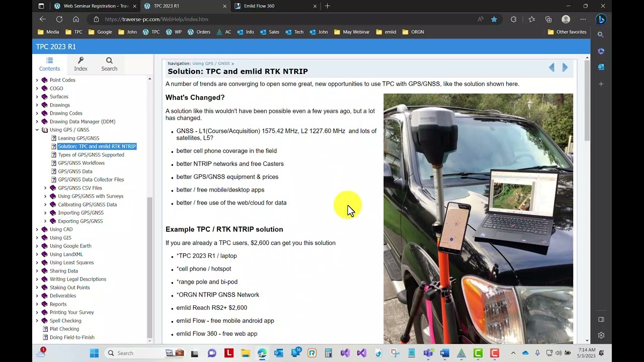Expand COGO tree node
This screenshot has height=362, width=644.
(37, 88)
